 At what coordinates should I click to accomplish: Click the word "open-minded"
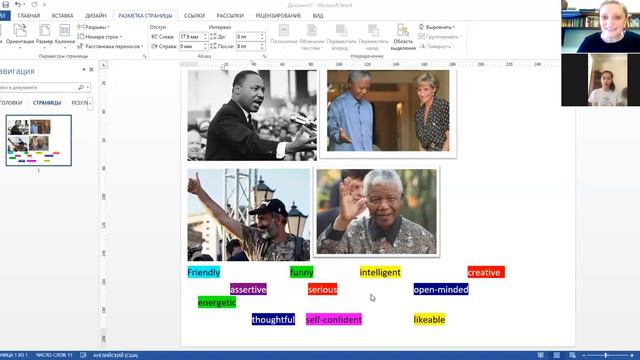click(441, 289)
